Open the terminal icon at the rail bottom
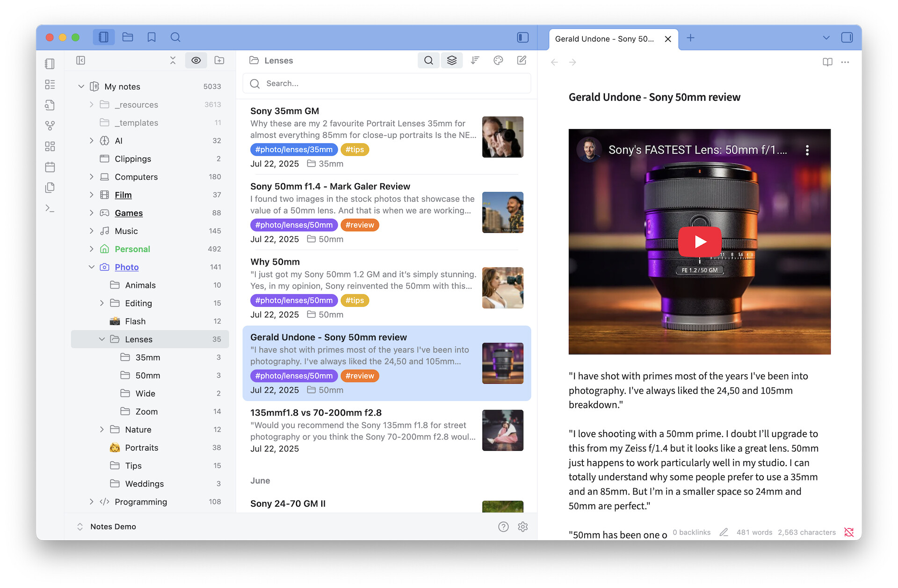Image resolution: width=898 pixels, height=588 pixels. (50, 208)
